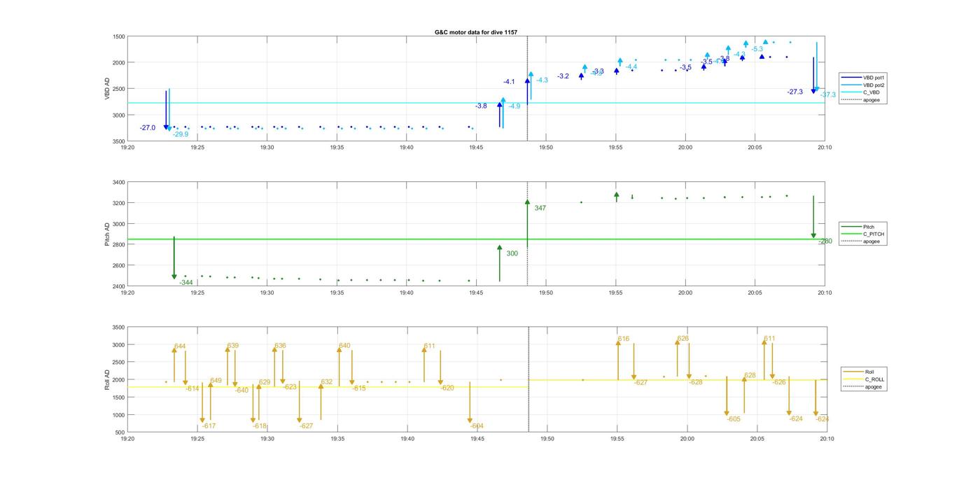Viewport: 980px width, 485px height.
Task: Click the '-4.4' VBD data label
Action: (631, 66)
